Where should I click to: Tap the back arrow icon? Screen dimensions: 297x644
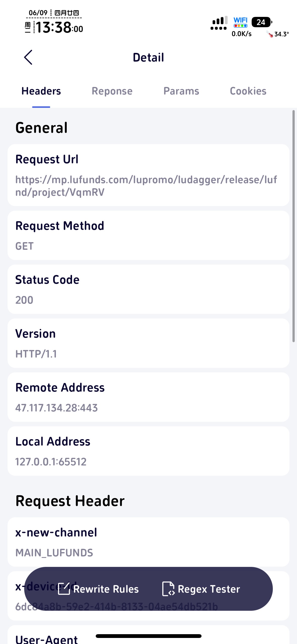pos(28,57)
